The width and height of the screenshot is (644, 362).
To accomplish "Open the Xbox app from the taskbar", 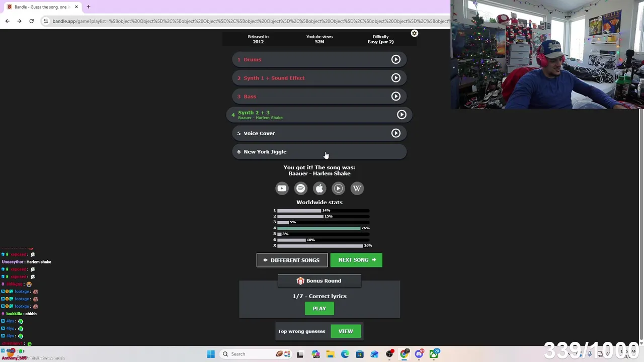I will point(434,354).
